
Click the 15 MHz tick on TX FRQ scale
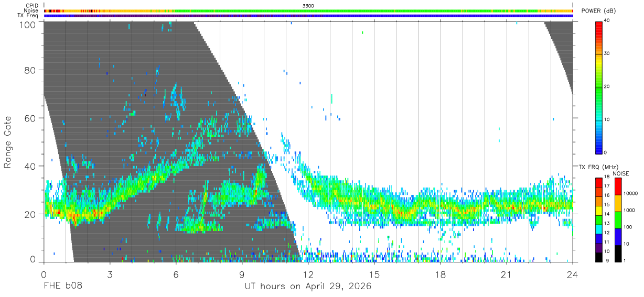pos(607,204)
